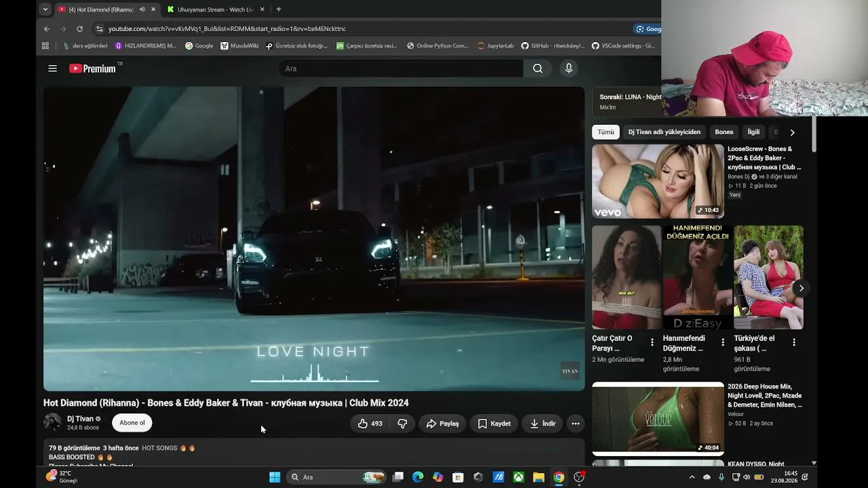This screenshot has height=488, width=868.
Task: Open Chrome tab search dropdown
Action: 45,9
